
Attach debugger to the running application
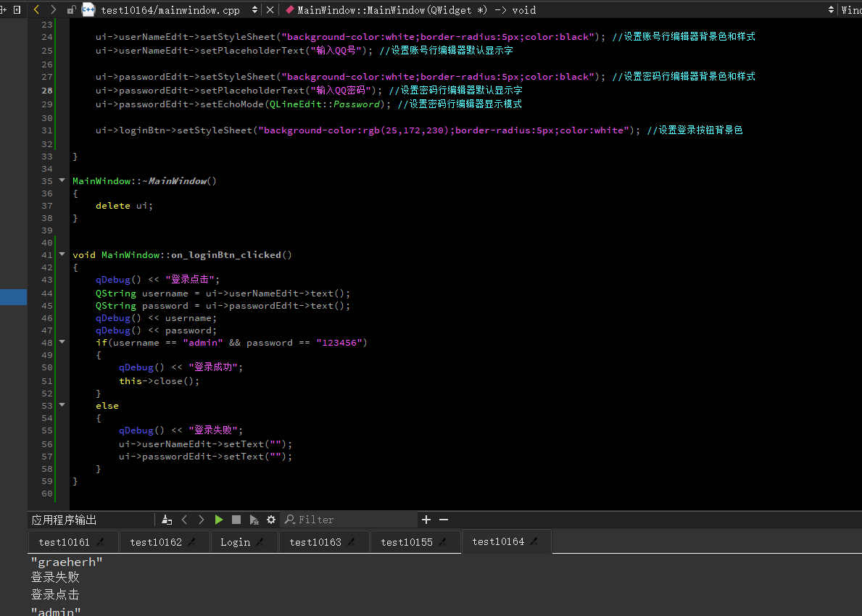[254, 520]
